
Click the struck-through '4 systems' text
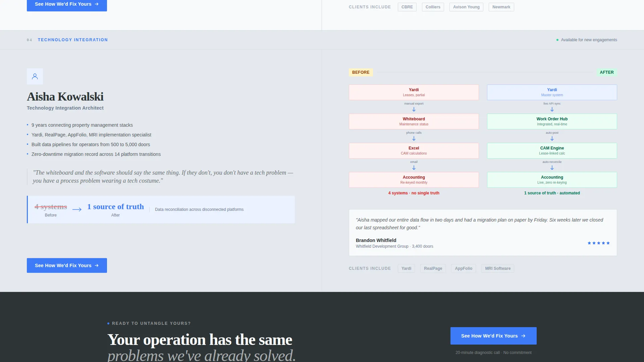[51, 207]
